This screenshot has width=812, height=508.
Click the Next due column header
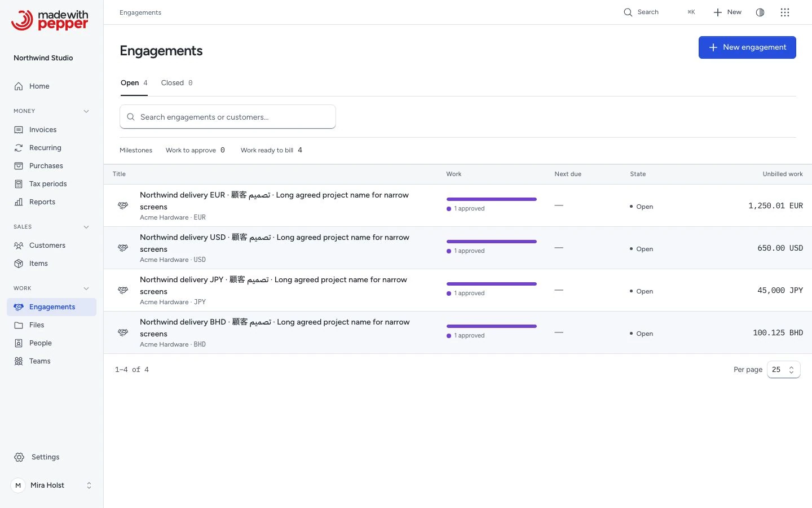click(568, 174)
